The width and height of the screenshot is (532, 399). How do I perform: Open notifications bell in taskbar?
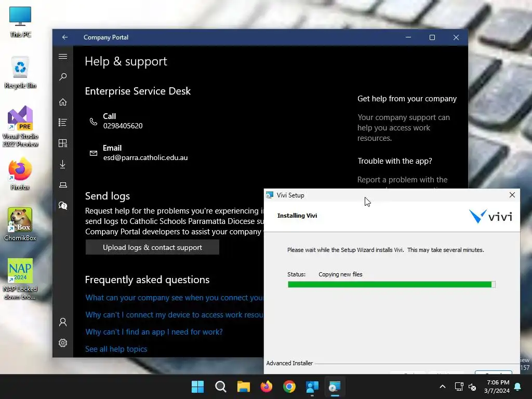point(518,387)
